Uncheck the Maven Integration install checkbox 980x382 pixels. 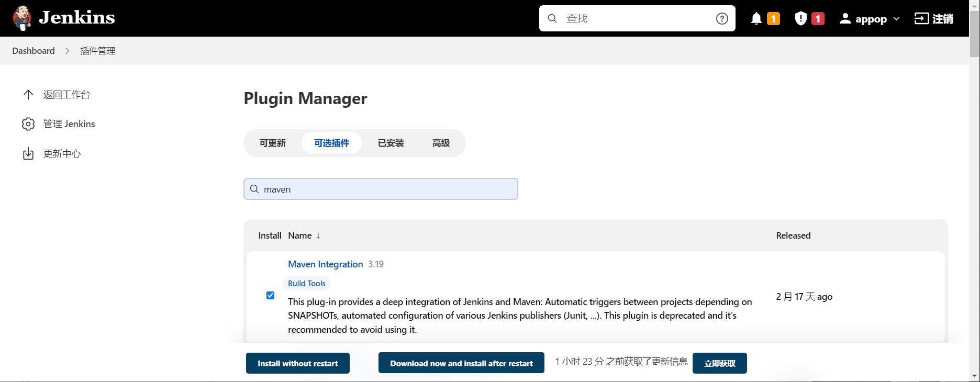[270, 296]
